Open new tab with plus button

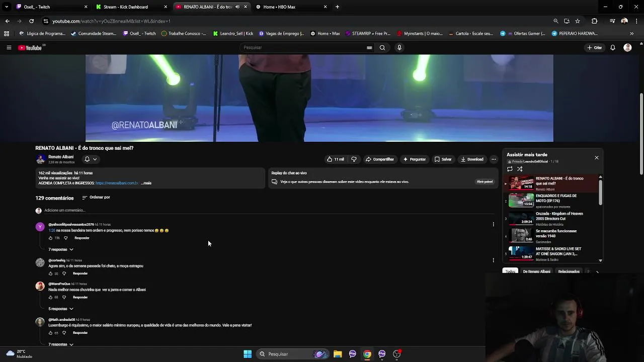(x=337, y=7)
